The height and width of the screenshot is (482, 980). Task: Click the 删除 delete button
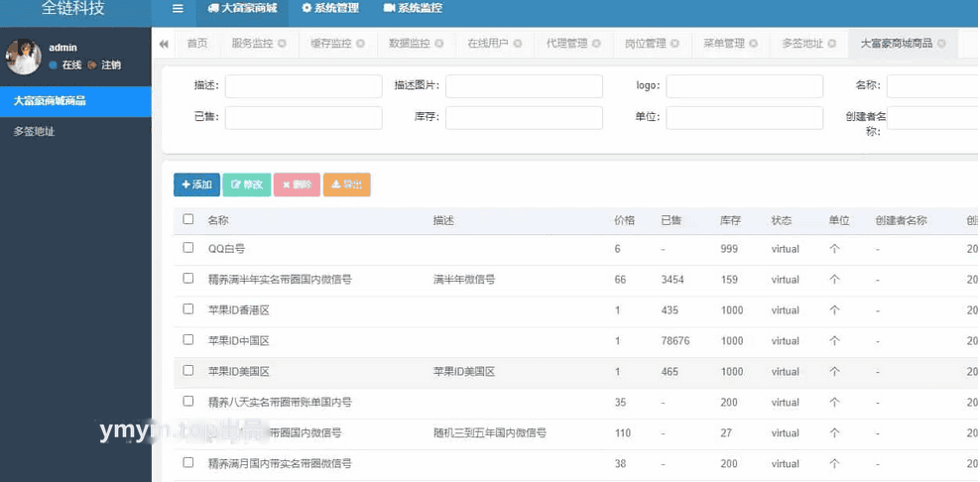tap(297, 185)
